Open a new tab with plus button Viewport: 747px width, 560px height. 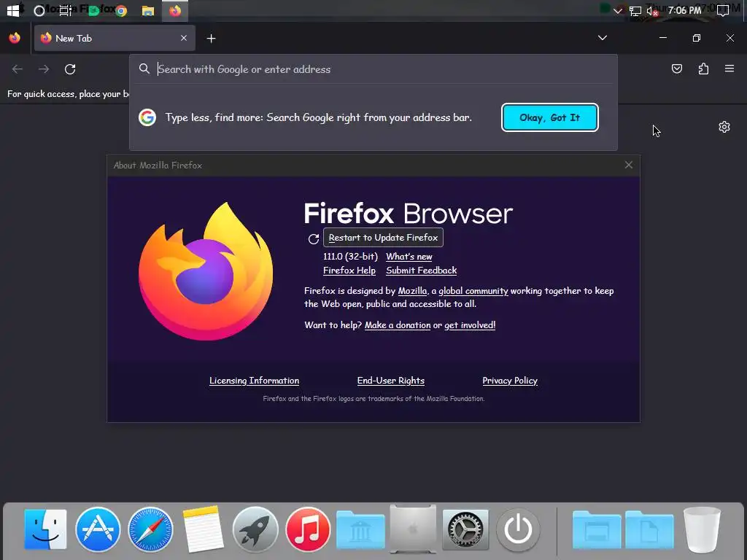211,39
